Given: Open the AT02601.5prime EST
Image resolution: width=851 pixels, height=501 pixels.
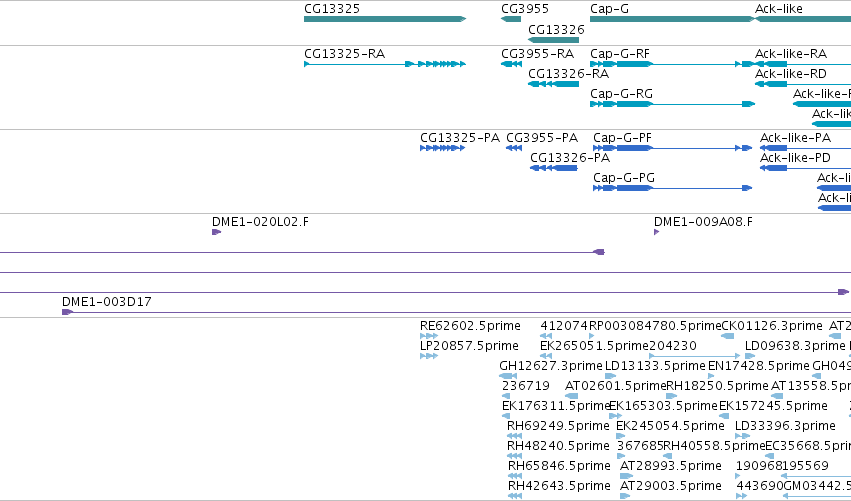Looking at the screenshot, I should click(x=571, y=396).
